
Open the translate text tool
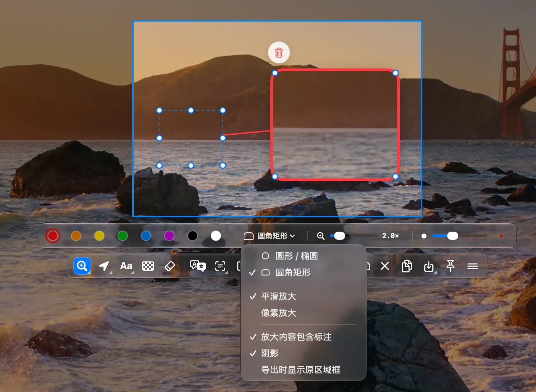198,266
